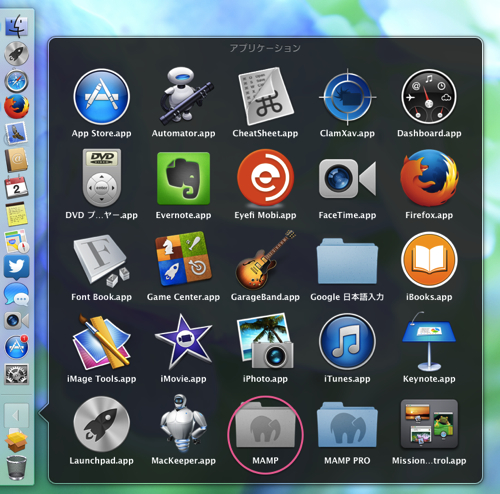The height and width of the screenshot is (494, 500).
Task: Open Messages speech bubble in the Dock
Action: click(x=16, y=294)
